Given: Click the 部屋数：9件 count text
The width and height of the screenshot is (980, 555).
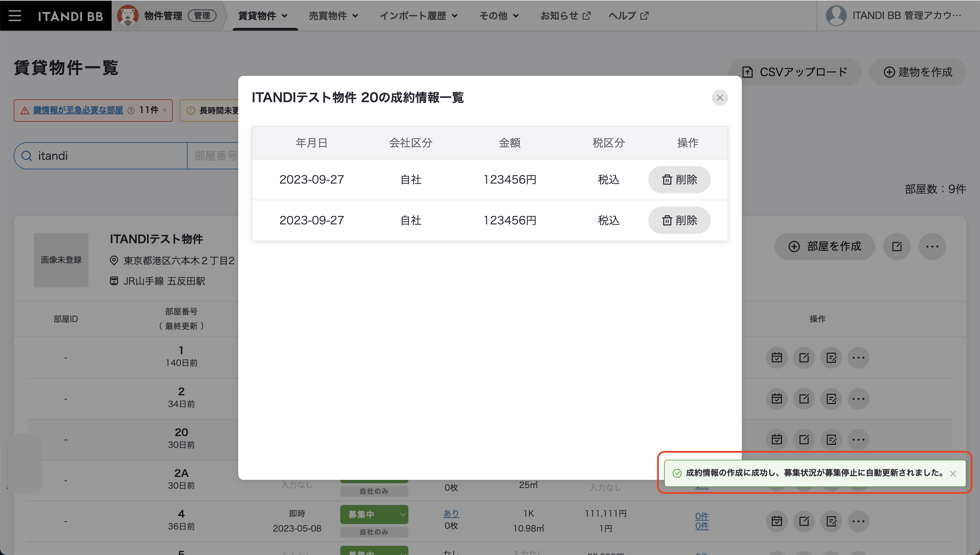Looking at the screenshot, I should coord(935,189).
